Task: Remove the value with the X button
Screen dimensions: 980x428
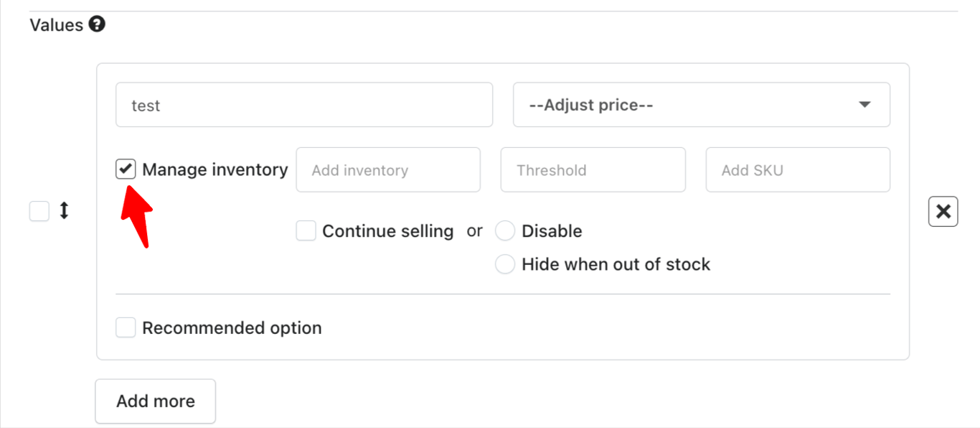Action: pos(943,212)
